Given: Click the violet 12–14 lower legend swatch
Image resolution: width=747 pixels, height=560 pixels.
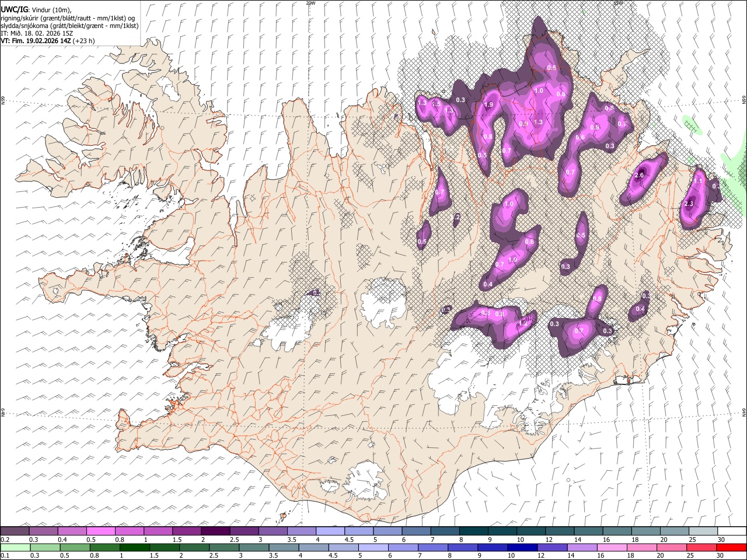Looking at the screenshot, I should (552, 548).
